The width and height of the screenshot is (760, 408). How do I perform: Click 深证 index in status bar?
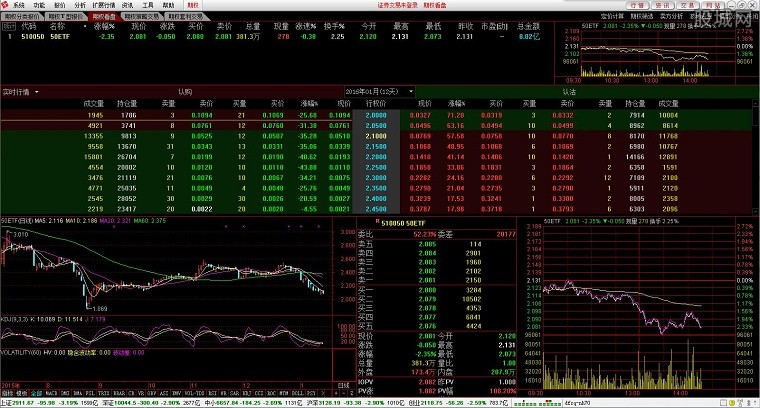click(150, 403)
